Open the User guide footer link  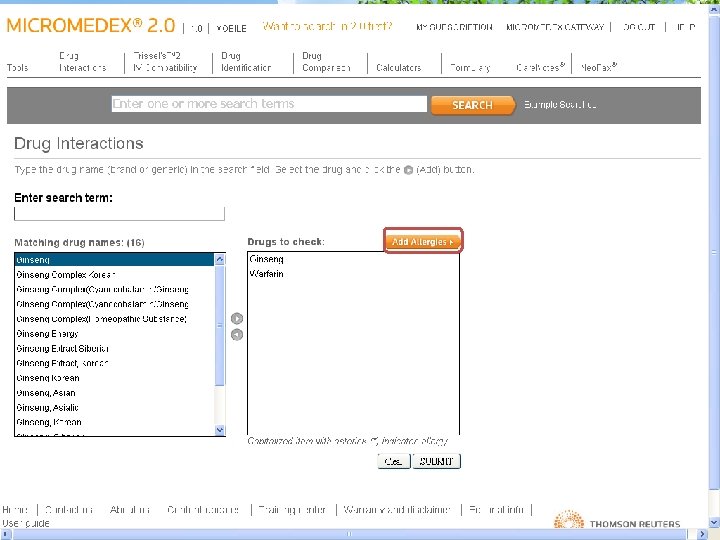coord(26,523)
